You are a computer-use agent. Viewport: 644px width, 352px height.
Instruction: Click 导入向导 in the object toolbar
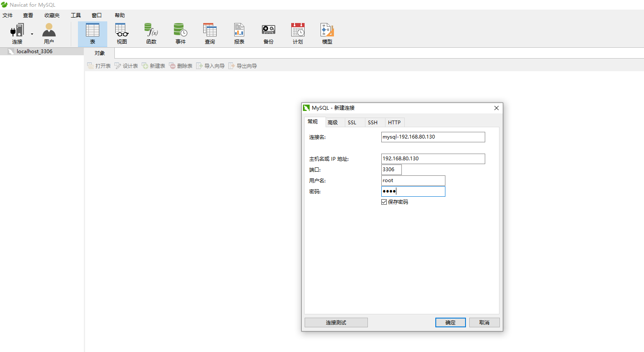pyautogui.click(x=210, y=66)
